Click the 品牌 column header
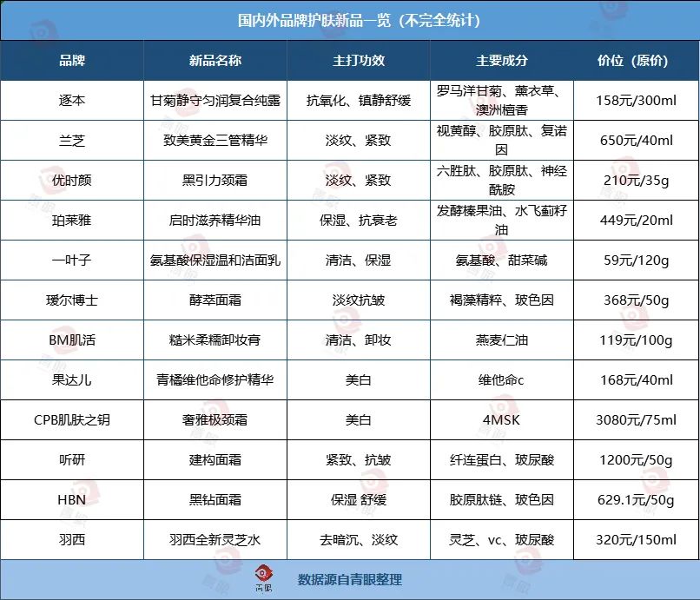The image size is (700, 600). coord(72,61)
